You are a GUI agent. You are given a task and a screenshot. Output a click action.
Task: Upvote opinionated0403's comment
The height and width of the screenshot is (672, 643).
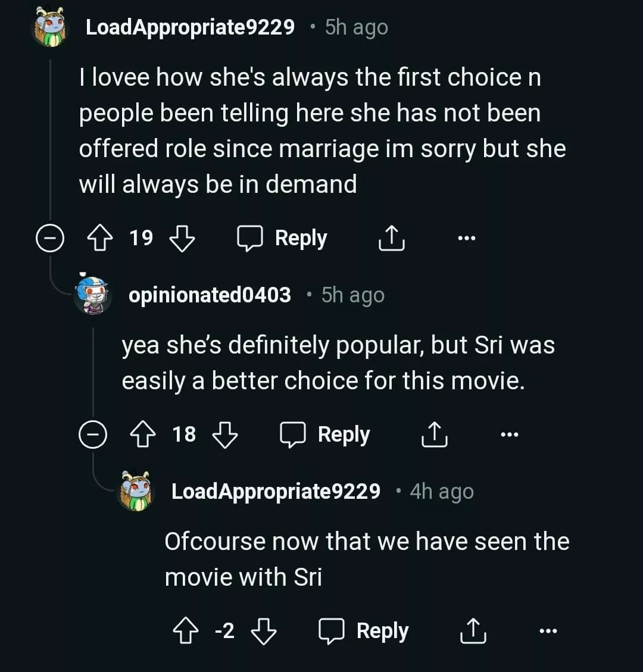click(x=142, y=435)
